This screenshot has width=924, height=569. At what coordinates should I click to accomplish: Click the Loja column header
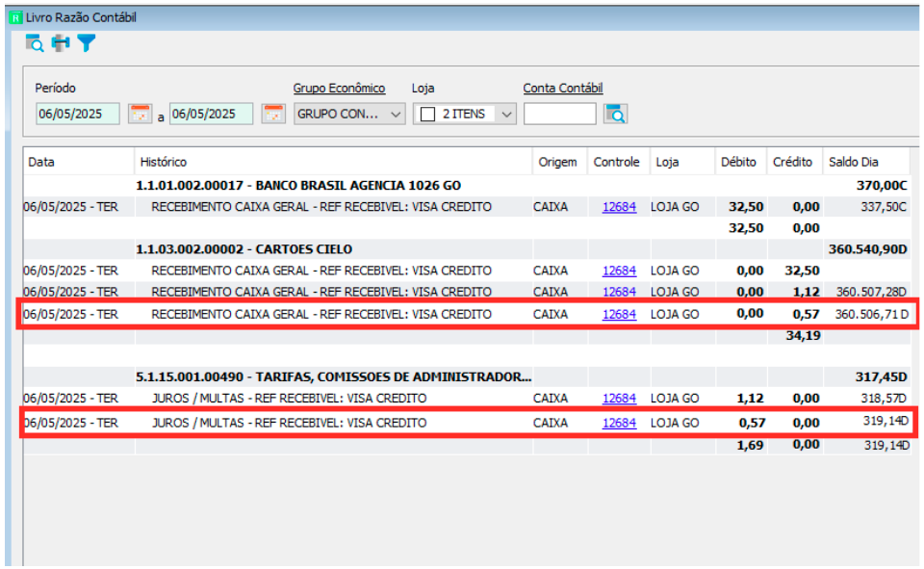[x=683, y=162]
